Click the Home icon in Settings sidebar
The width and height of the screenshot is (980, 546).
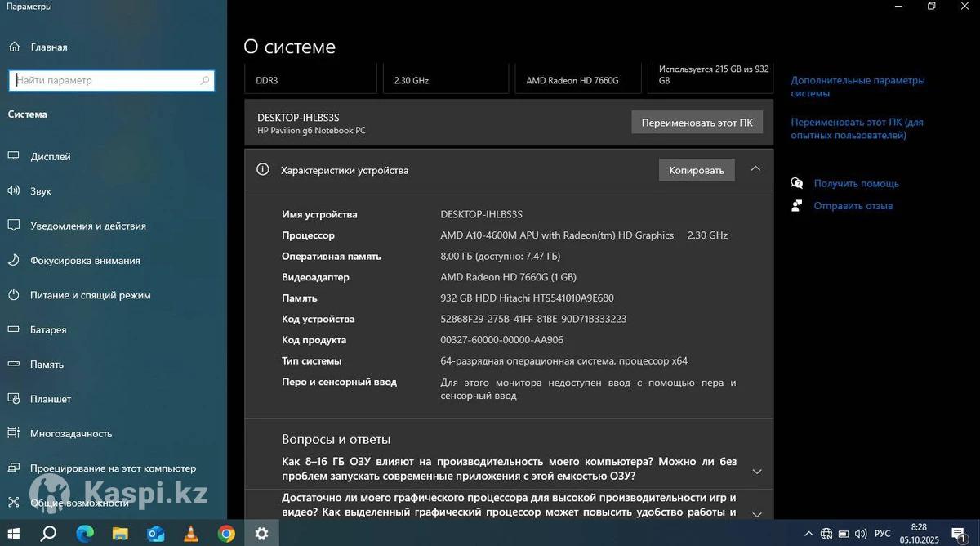point(14,47)
